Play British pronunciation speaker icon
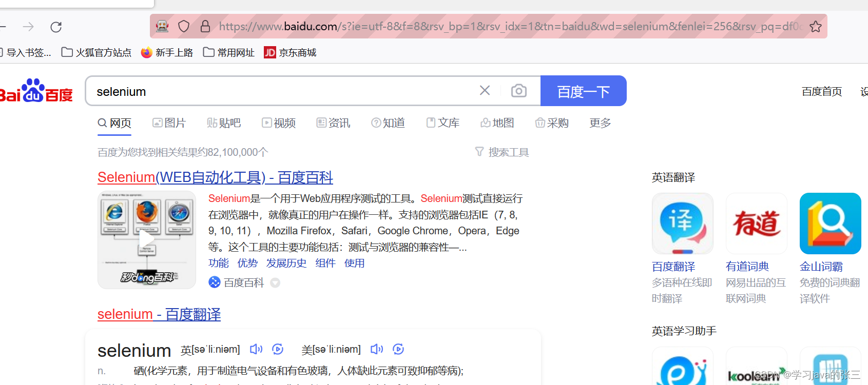The image size is (868, 385). (256, 349)
